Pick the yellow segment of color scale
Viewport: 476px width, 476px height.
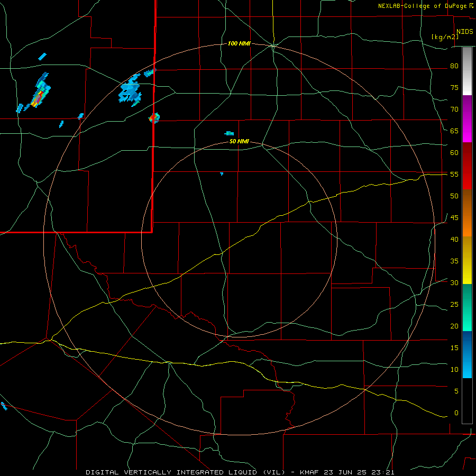(467, 260)
